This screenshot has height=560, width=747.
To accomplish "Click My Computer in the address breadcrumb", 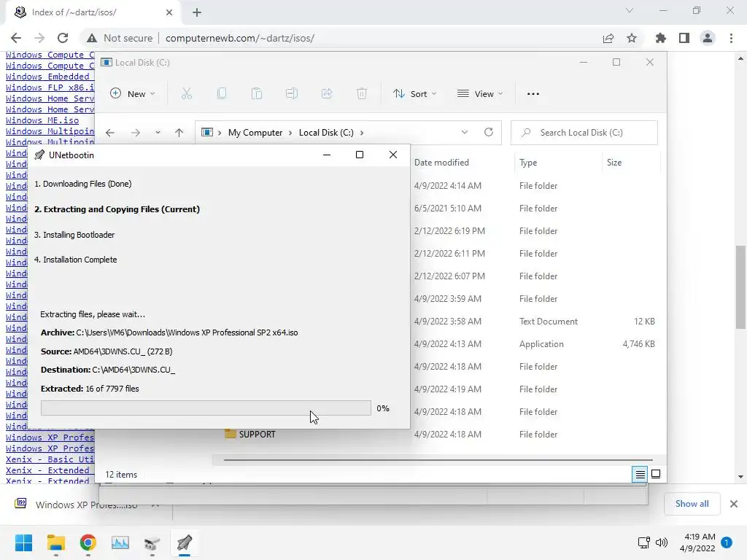I will [255, 133].
